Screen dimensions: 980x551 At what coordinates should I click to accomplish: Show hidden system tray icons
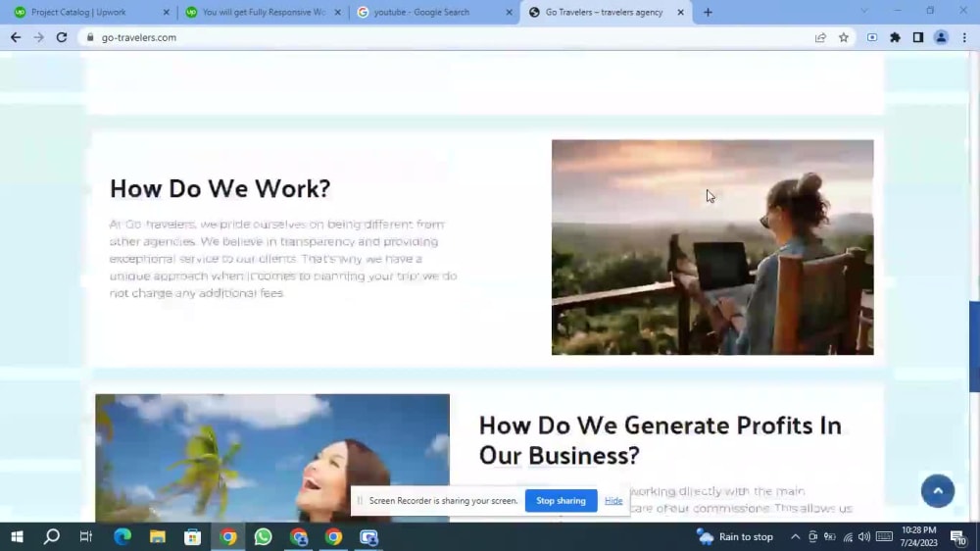(x=795, y=536)
